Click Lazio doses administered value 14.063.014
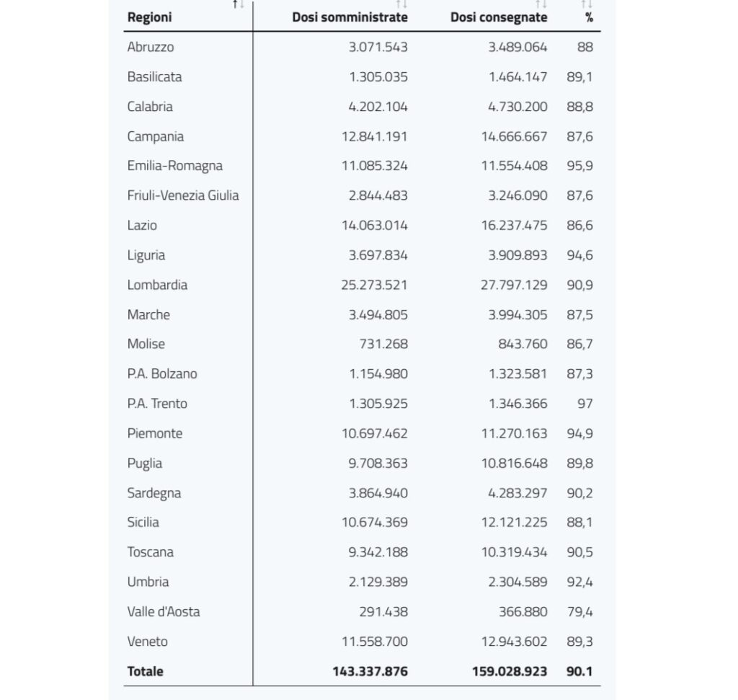Screen dimensions: 738x700 pos(375,226)
